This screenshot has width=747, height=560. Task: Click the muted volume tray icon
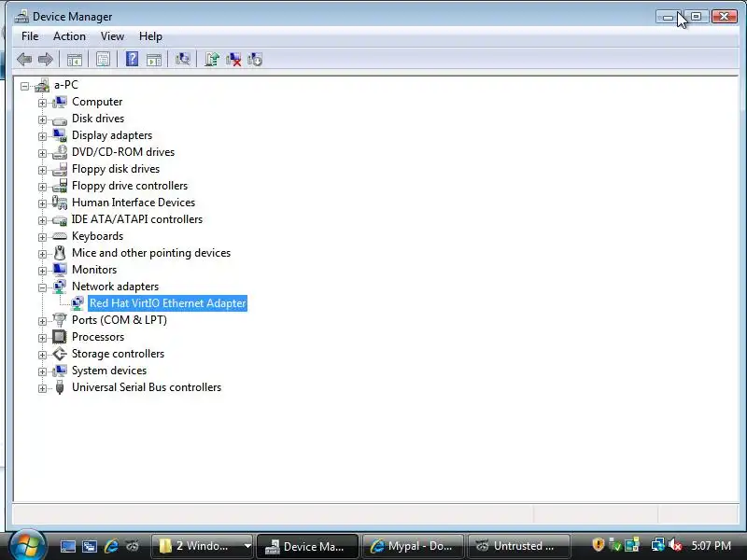coord(675,545)
